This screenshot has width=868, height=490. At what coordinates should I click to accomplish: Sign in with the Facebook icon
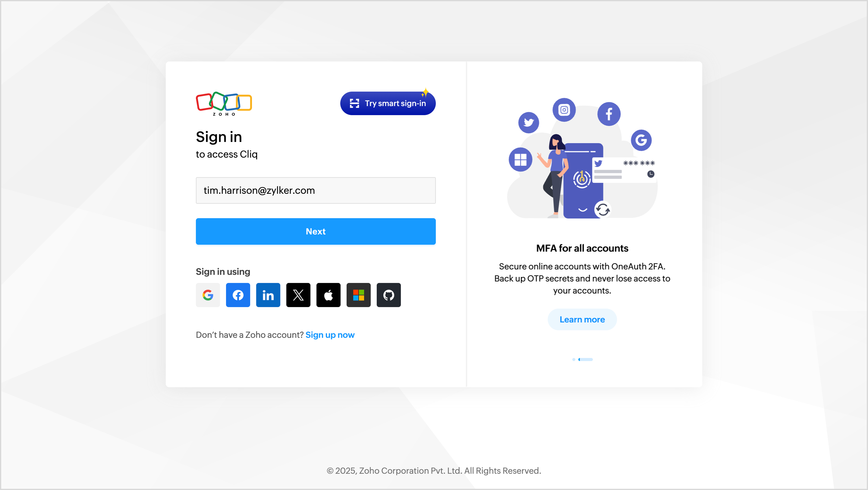[238, 295]
